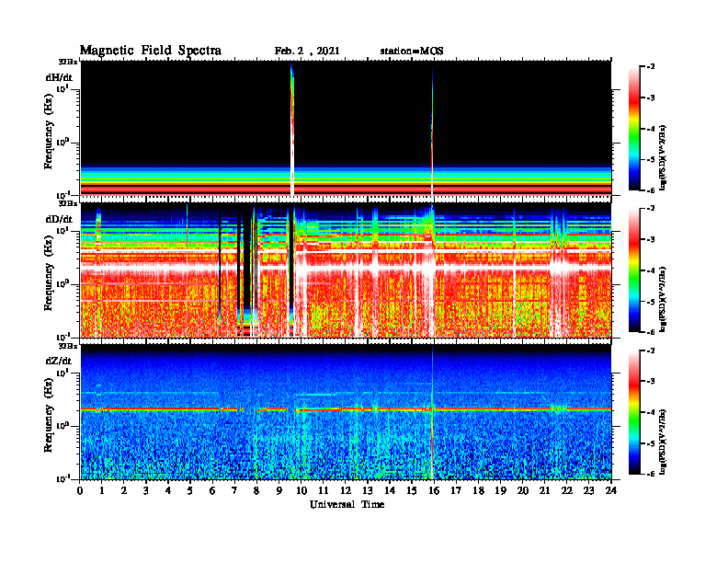The width and height of the screenshot is (728, 563).
Task: Select the "dD/dt" panel label
Action: [59, 219]
